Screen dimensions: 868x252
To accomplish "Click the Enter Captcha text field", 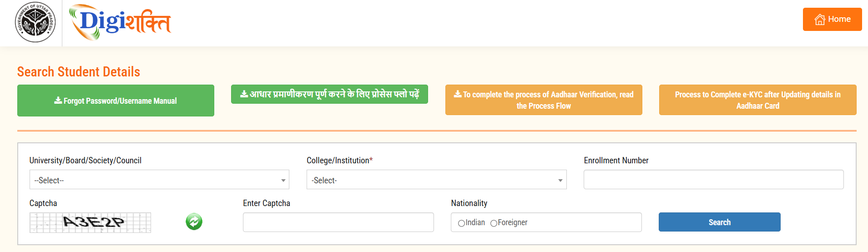I will (x=338, y=222).
